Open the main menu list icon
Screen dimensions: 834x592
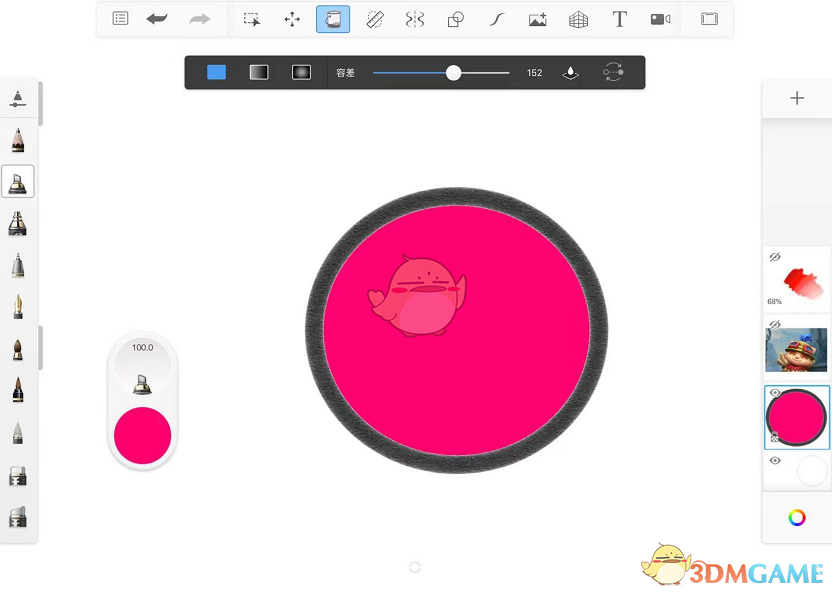pos(120,19)
